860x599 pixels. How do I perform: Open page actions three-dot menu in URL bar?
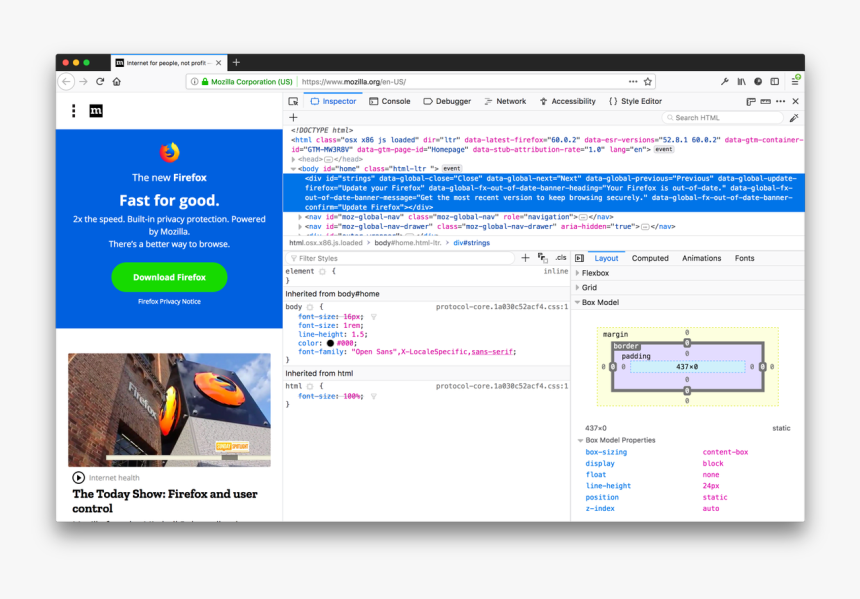point(633,82)
